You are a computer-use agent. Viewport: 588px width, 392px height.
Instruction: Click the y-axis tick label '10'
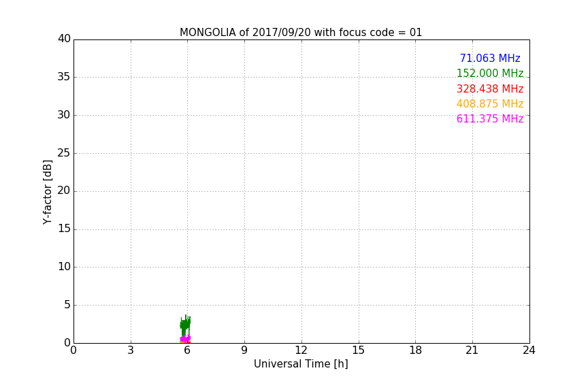(64, 267)
